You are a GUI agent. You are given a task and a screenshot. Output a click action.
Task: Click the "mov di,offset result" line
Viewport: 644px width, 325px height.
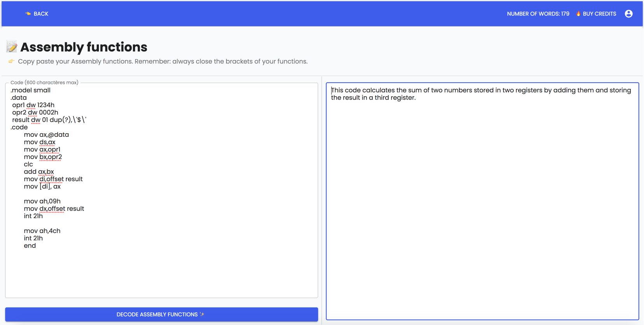[53, 179]
